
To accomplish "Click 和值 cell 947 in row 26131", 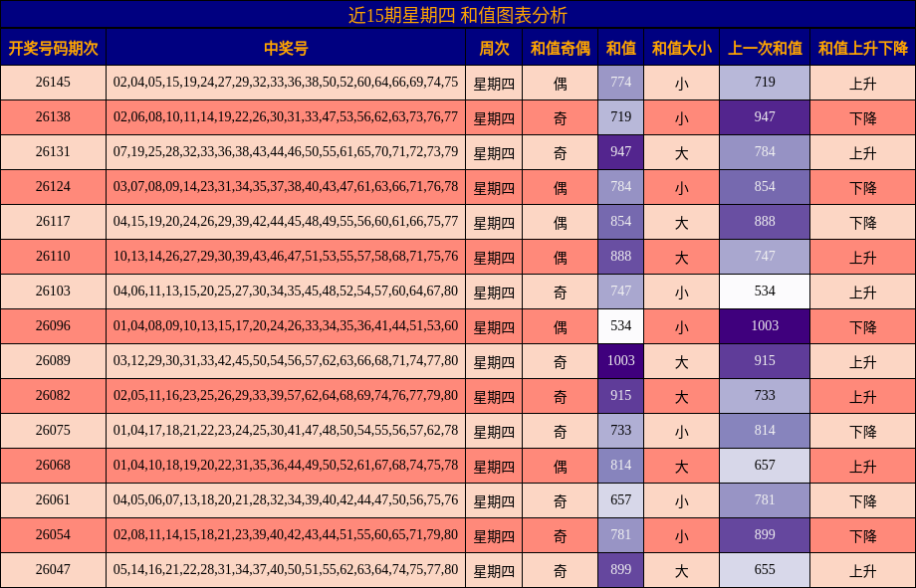I will (x=620, y=152).
